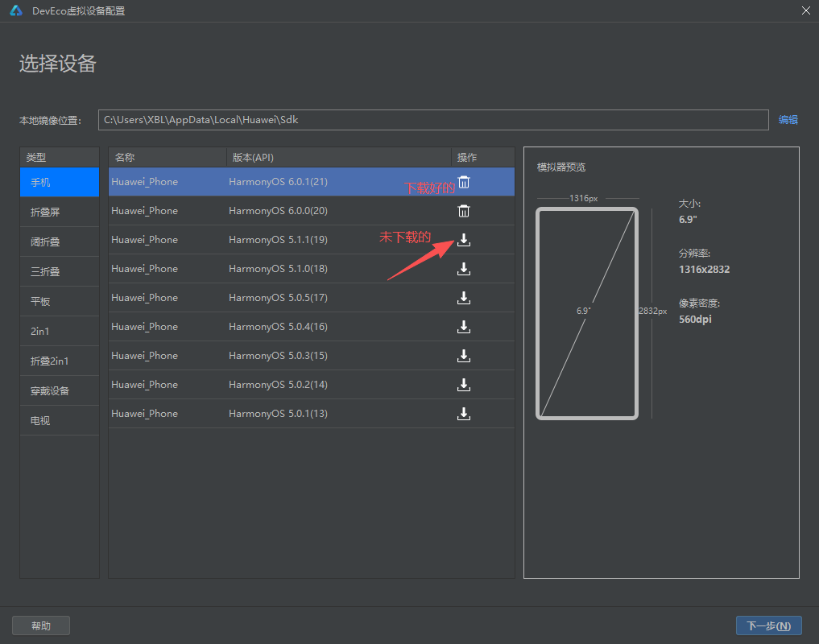Select HarmonyOS 6.0.0(20) version text
Screen dimensions: 819x644
[279, 211]
